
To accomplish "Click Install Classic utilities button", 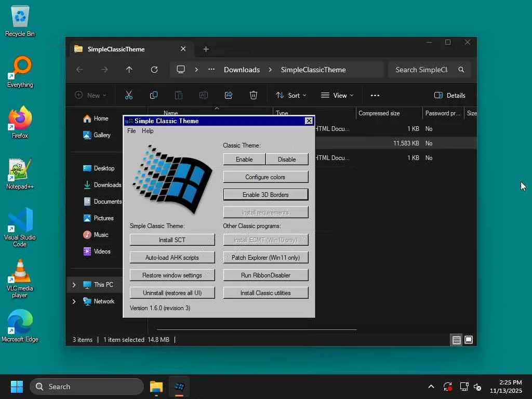I will pyautogui.click(x=265, y=293).
